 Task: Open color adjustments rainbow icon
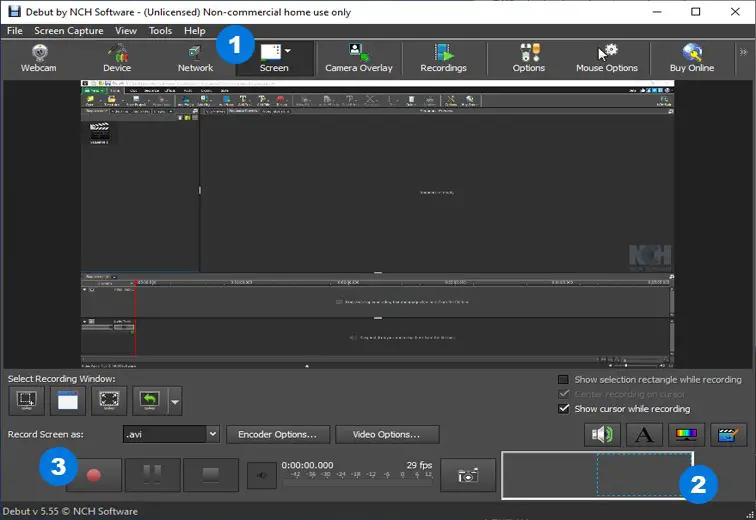coord(686,435)
